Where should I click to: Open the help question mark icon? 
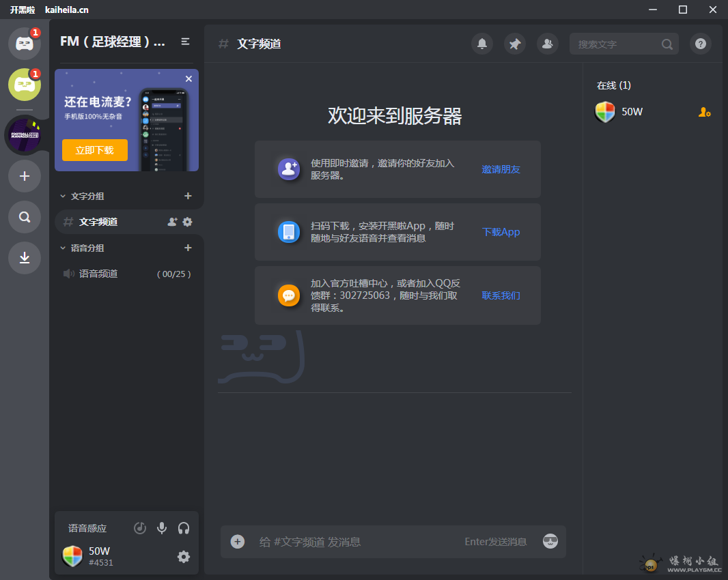click(701, 44)
